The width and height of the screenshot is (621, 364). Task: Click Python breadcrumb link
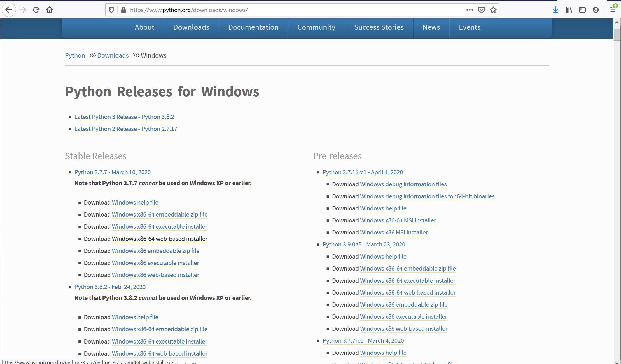coord(75,55)
